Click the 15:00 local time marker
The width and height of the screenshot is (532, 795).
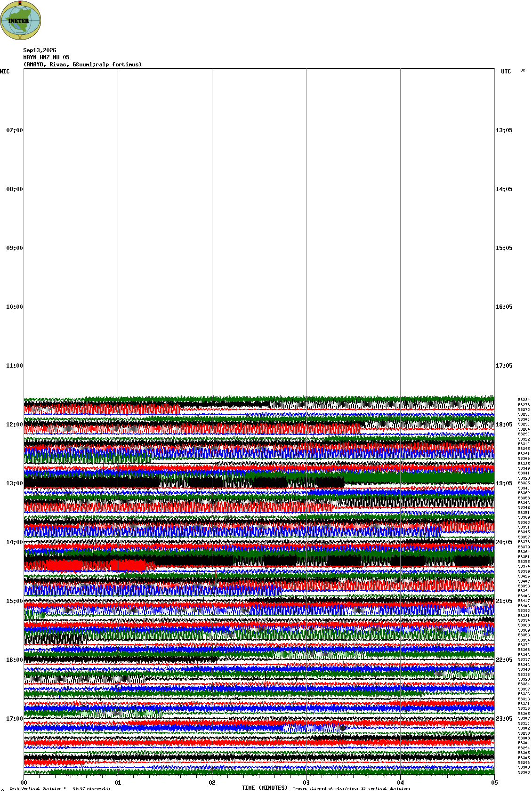(x=15, y=601)
